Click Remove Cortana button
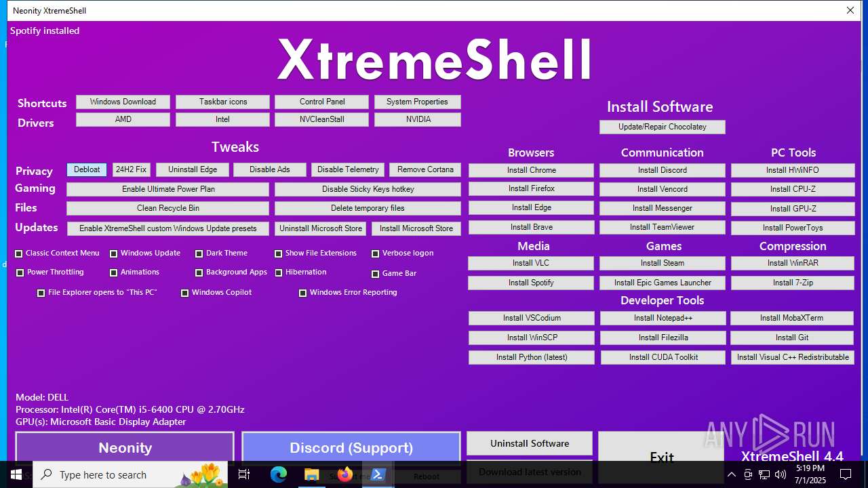Viewport: 868px width, 488px height. point(425,169)
